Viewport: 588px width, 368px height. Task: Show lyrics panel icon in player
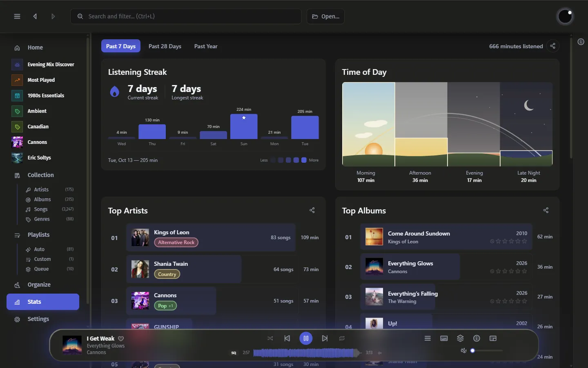tap(444, 338)
